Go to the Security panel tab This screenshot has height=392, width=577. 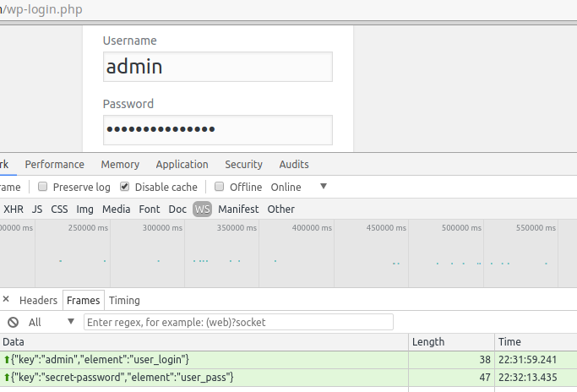[243, 165]
